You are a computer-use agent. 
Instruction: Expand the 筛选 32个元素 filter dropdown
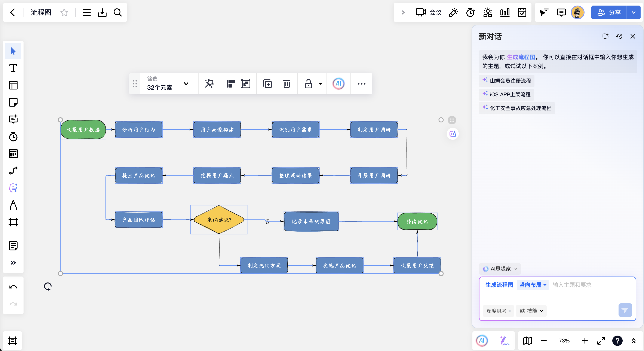(186, 84)
